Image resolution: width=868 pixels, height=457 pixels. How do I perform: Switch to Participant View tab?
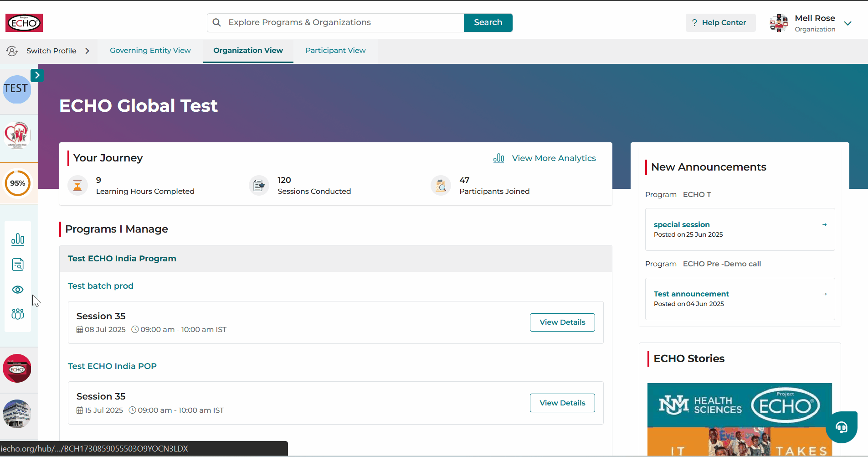(335, 51)
